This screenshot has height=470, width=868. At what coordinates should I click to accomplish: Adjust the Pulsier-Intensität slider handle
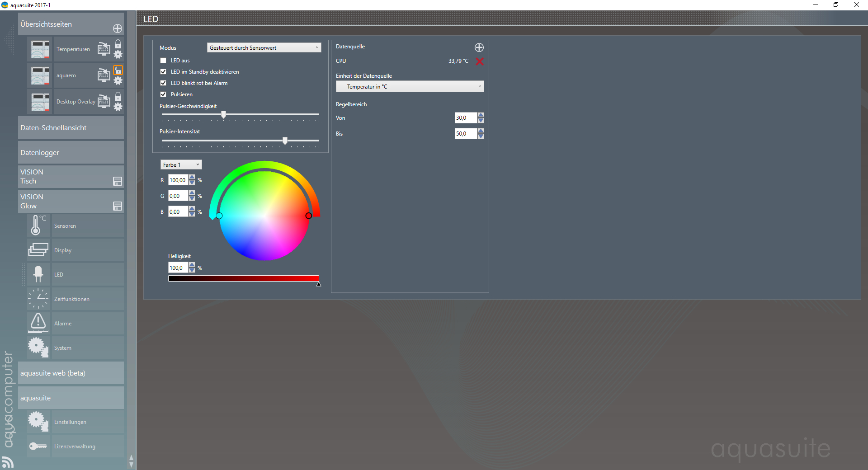pos(285,141)
